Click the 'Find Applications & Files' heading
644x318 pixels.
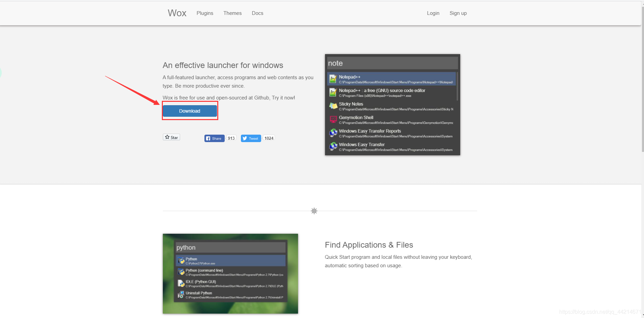click(x=369, y=245)
